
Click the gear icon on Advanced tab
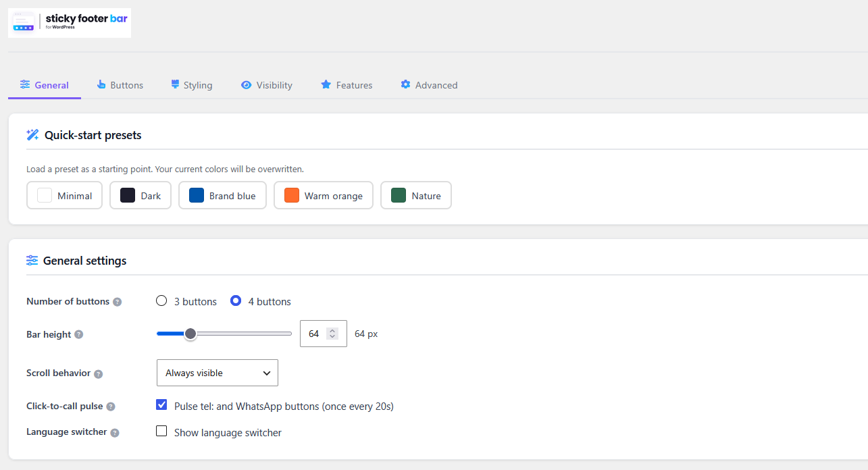(x=405, y=84)
